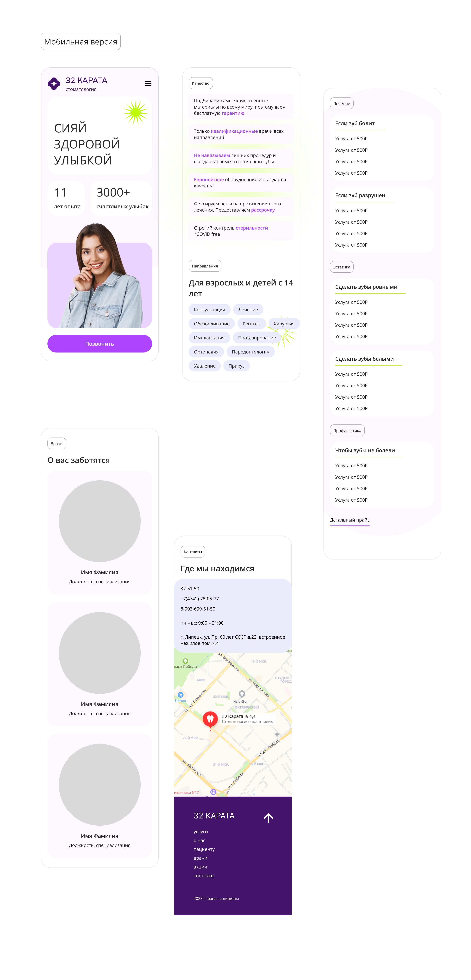
Task: Click footer link контакты
Action: [204, 876]
